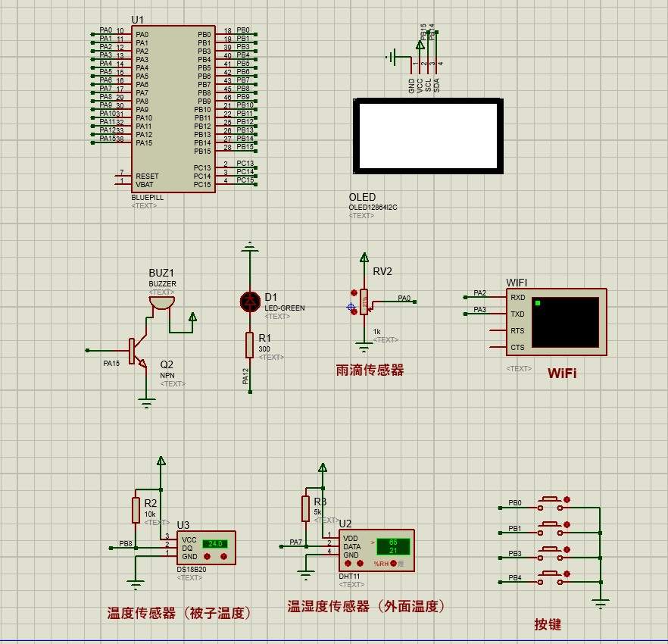Select the Q2 NPN transistor symbol

click(x=139, y=352)
